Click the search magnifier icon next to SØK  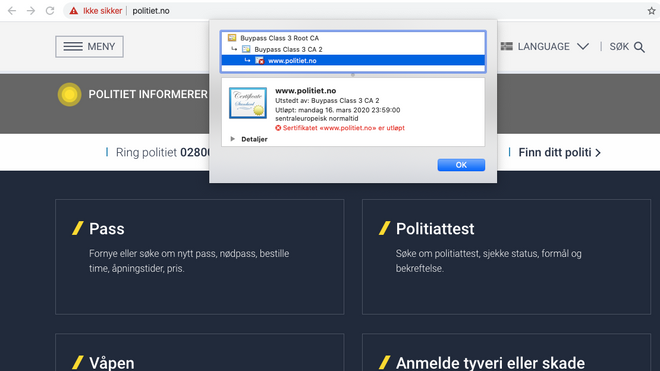639,47
